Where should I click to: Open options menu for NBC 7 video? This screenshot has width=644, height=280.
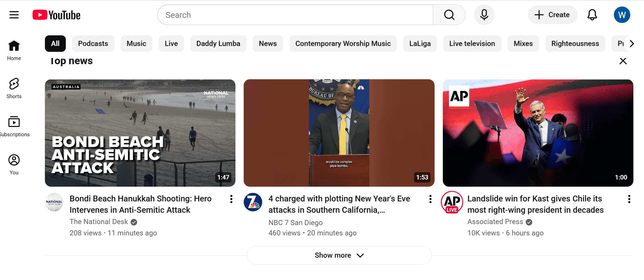430,199
